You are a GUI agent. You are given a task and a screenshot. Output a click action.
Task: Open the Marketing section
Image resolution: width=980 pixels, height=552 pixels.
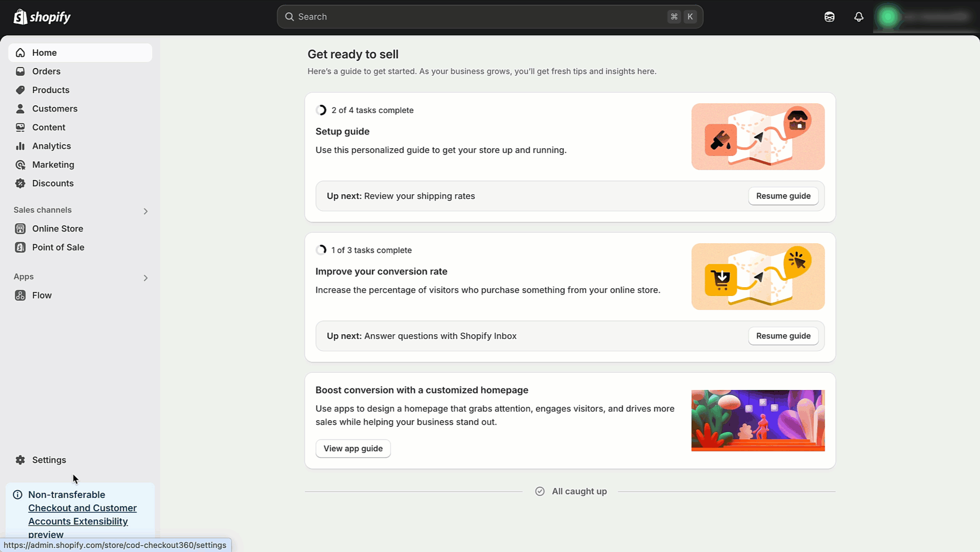click(x=53, y=165)
